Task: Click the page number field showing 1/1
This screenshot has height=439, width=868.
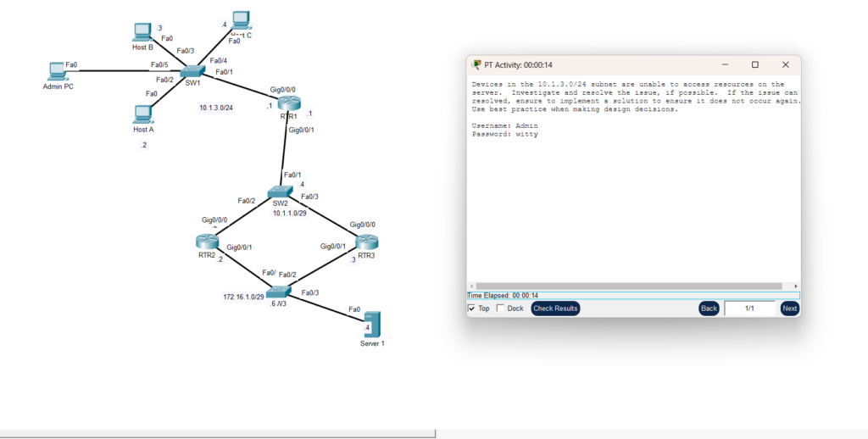Action: [749, 308]
